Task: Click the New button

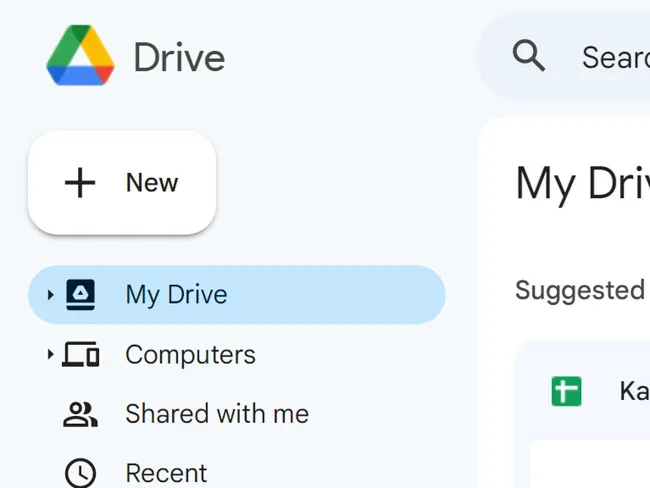Action: pos(122,183)
